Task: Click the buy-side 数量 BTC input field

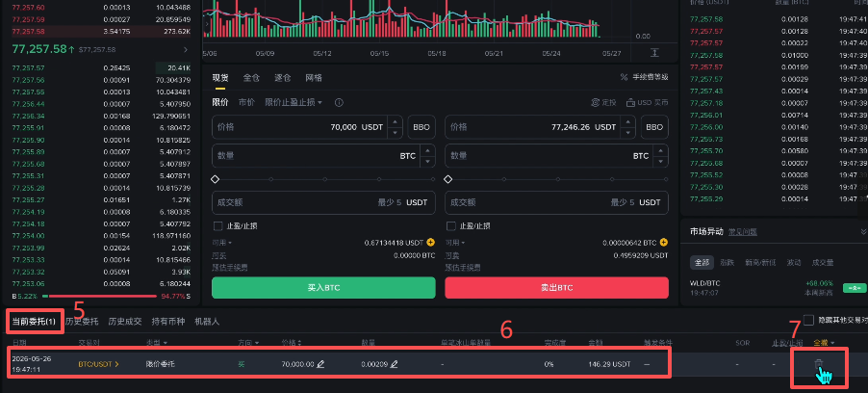Action: pyautogui.click(x=323, y=156)
